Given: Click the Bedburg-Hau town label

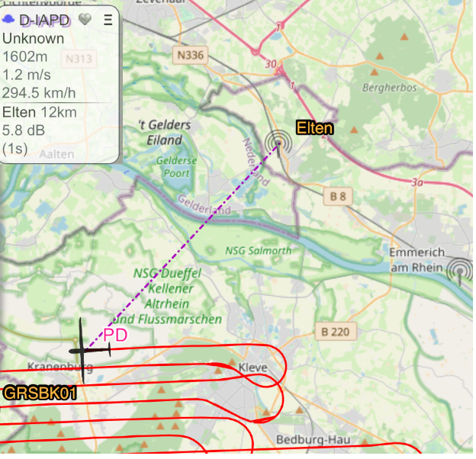Looking at the screenshot, I should coord(314,440).
